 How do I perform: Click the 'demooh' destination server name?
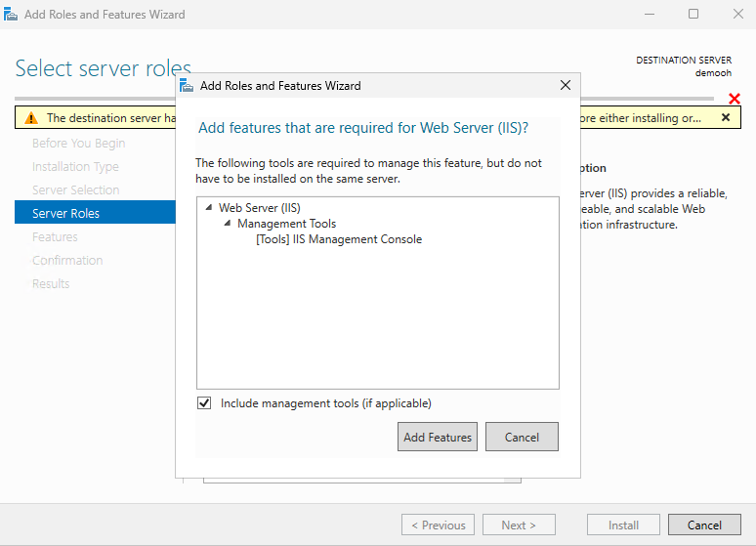click(713, 73)
